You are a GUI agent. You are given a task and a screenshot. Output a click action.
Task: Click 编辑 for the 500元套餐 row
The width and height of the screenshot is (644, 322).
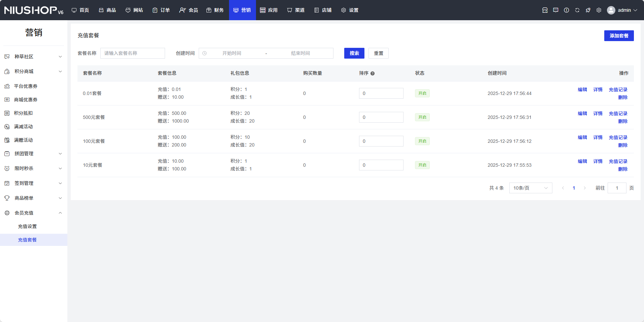click(582, 114)
